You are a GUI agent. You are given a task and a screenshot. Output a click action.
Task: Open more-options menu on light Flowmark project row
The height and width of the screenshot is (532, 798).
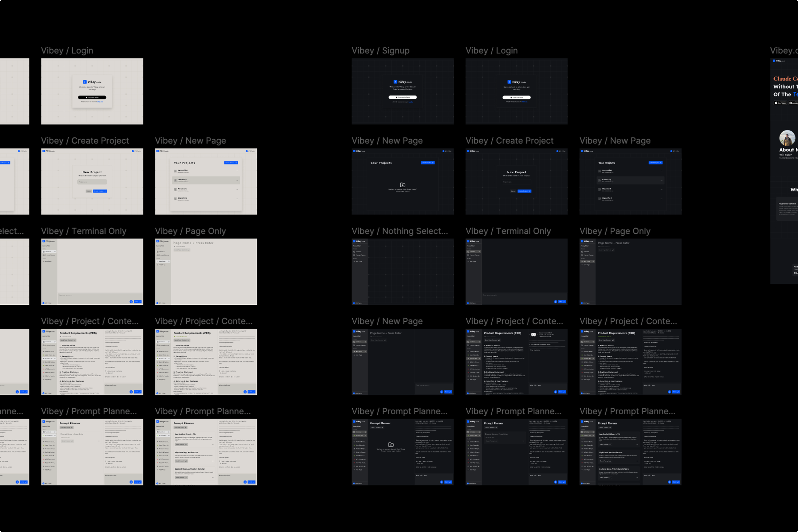pyautogui.click(x=237, y=189)
